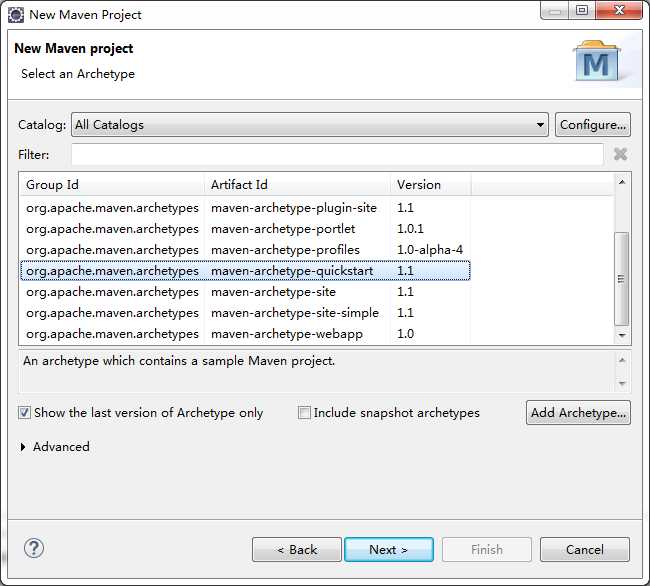Select the maven-archetype-webapp row
The image size is (650, 586).
point(245,334)
